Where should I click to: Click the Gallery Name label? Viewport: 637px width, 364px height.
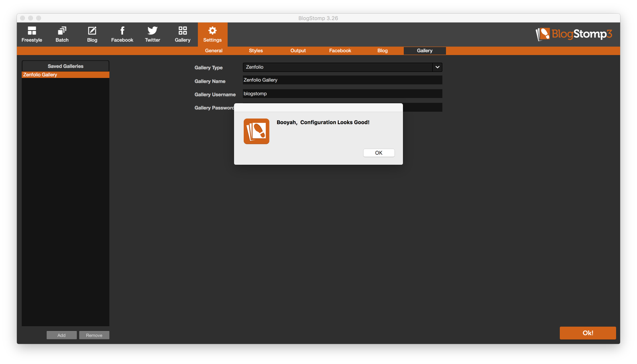point(210,81)
